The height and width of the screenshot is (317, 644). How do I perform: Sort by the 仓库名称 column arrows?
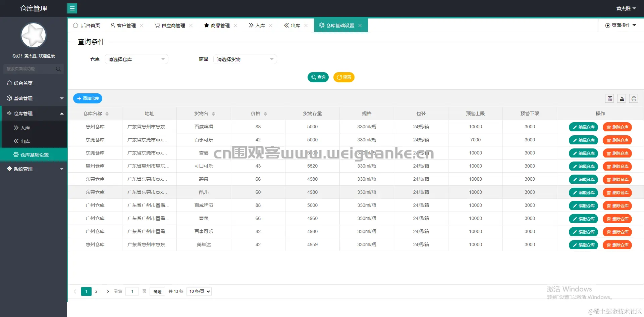(107, 114)
